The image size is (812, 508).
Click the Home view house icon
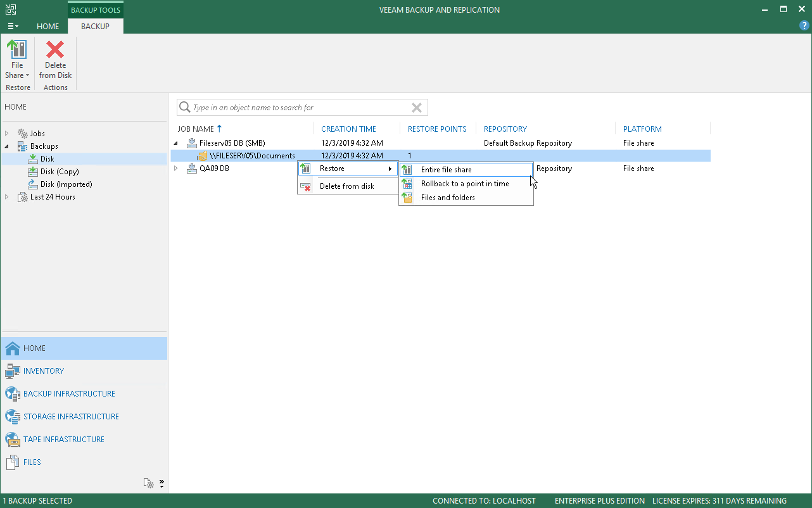pos(13,348)
